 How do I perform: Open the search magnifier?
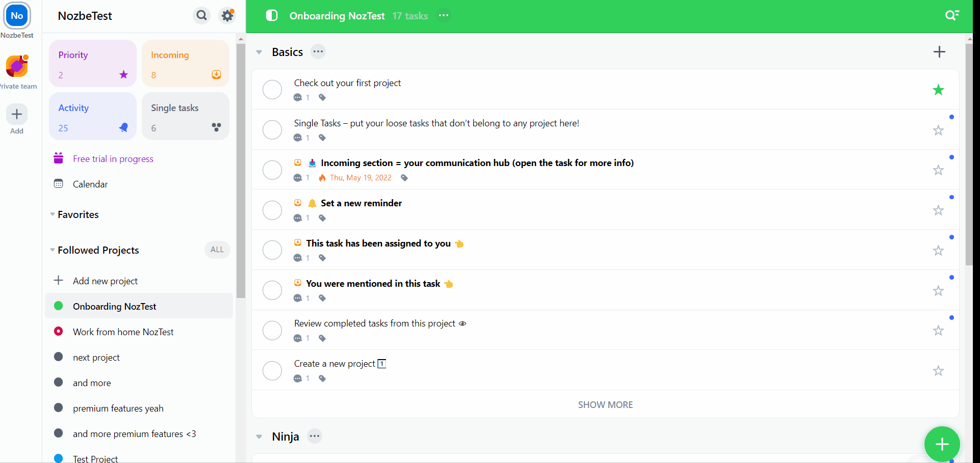(201, 15)
